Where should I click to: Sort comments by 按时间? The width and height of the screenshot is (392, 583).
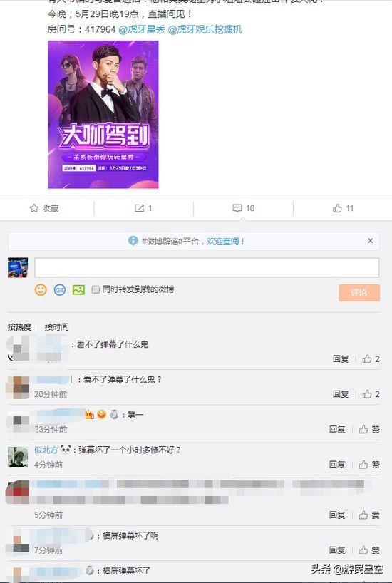pyautogui.click(x=56, y=327)
